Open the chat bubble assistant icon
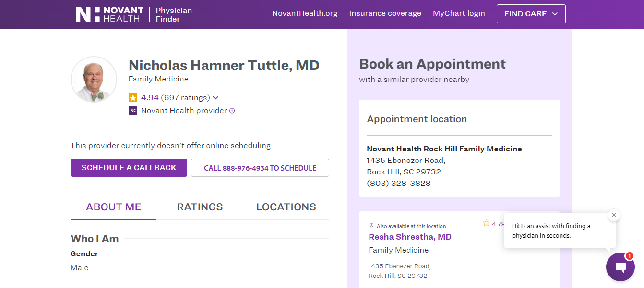 620,267
